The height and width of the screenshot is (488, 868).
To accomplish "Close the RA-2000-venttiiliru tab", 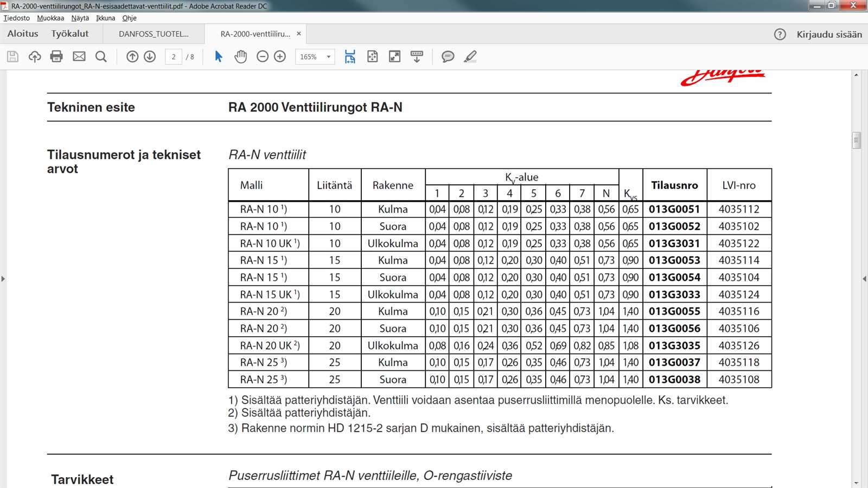I will pos(299,34).
